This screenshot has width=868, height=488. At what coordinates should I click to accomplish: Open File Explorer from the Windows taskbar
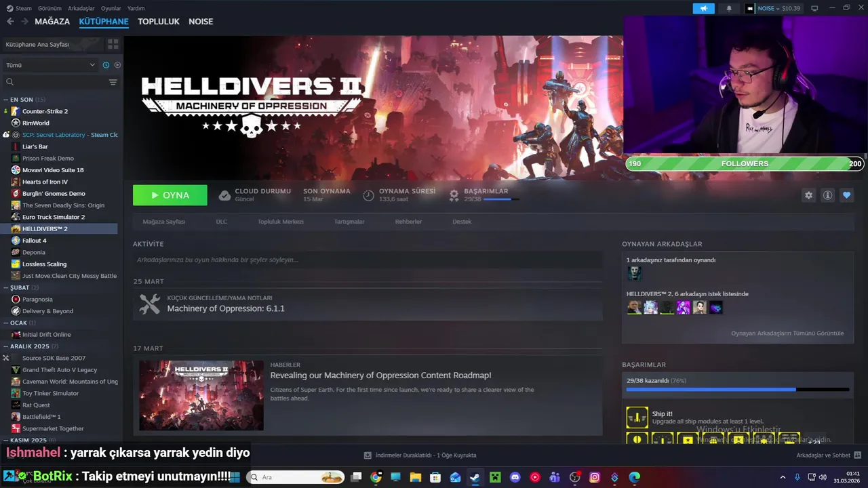point(416,477)
